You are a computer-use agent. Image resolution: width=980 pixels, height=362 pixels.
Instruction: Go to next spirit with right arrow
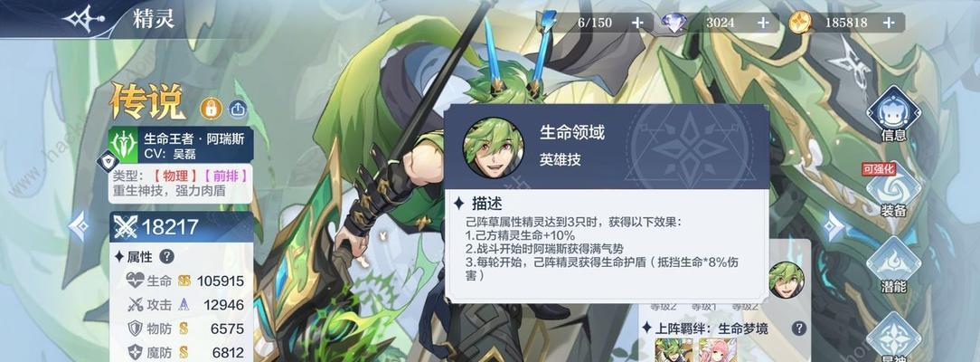(834, 225)
